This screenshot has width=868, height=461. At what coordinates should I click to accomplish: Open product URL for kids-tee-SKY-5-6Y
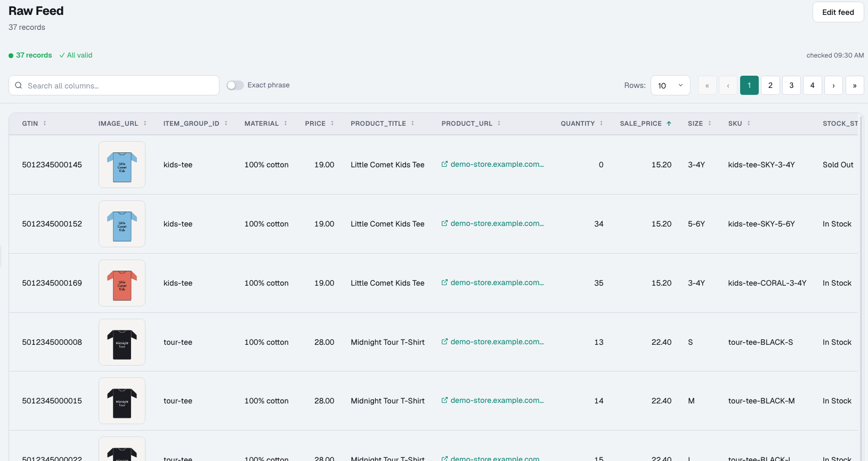(492, 223)
